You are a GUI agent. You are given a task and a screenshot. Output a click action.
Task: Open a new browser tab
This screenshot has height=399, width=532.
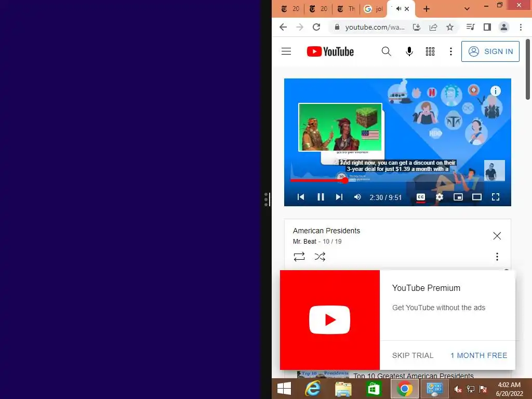point(427,9)
